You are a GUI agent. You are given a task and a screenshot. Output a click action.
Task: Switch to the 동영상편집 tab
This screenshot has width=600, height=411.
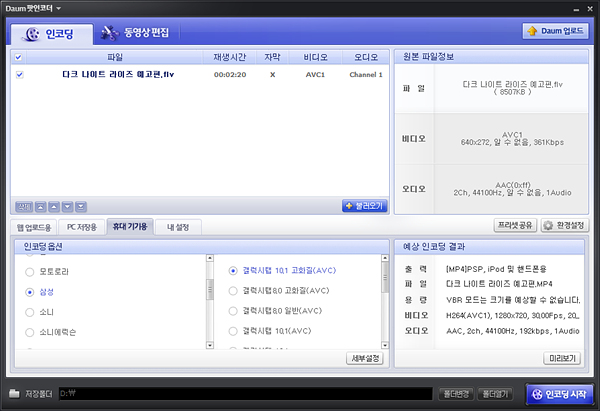[x=136, y=33]
